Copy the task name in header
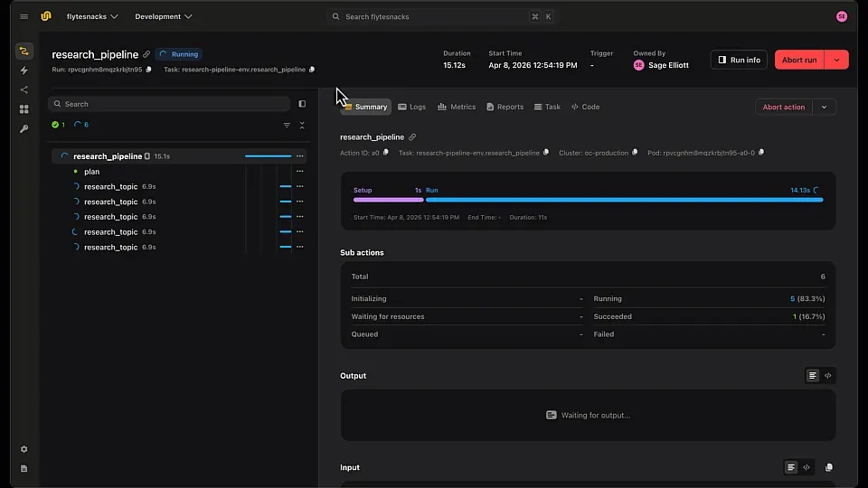The image size is (868, 488). [312, 70]
